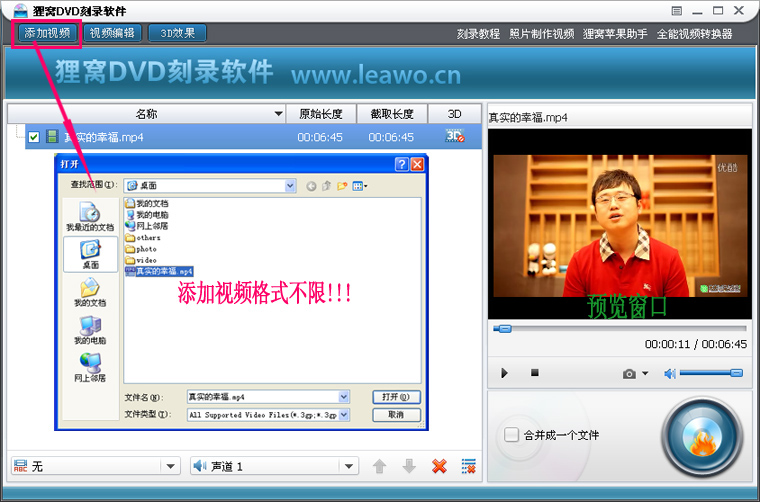Sort by the 名称 column header
Screen dimensions: 760x502
[x=146, y=114]
